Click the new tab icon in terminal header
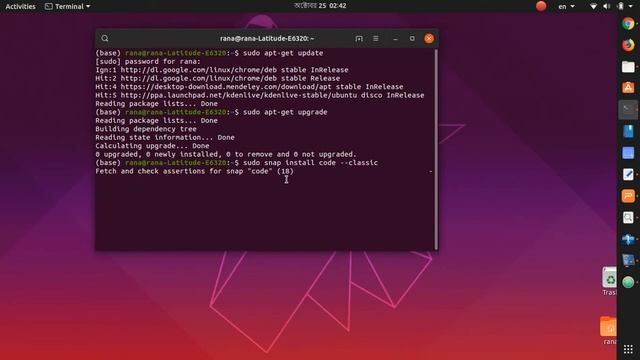The height and width of the screenshot is (360, 640). coord(359,38)
